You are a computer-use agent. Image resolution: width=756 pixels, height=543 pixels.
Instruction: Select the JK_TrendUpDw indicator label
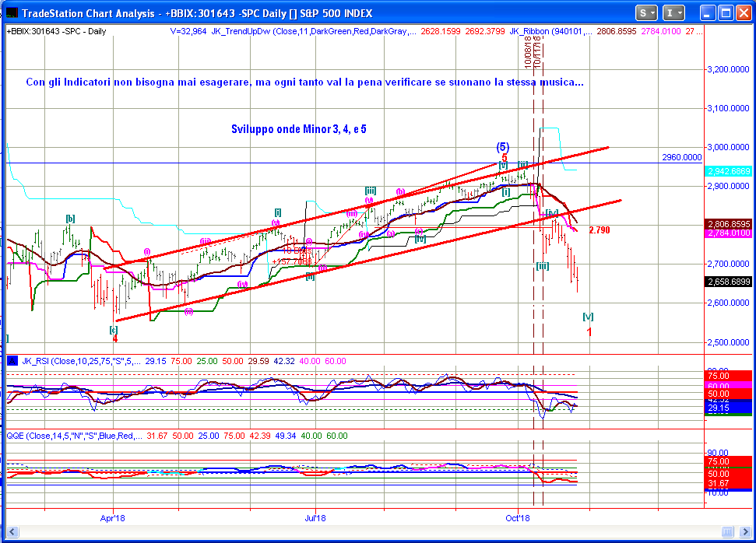tap(314, 31)
